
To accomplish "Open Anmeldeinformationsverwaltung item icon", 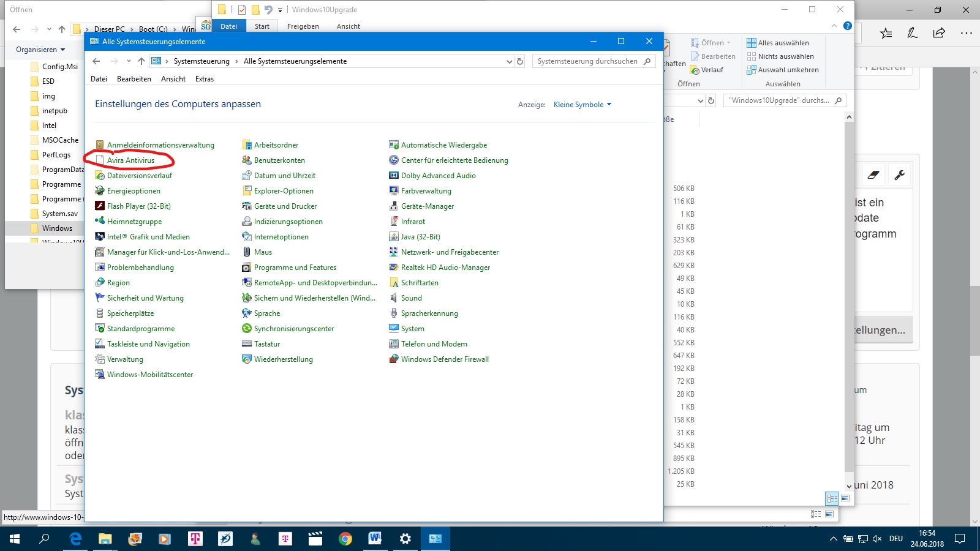I will coord(100,145).
